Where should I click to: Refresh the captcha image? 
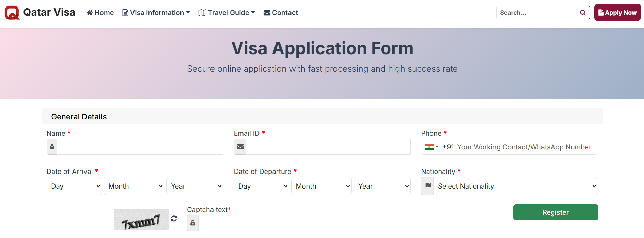174,219
